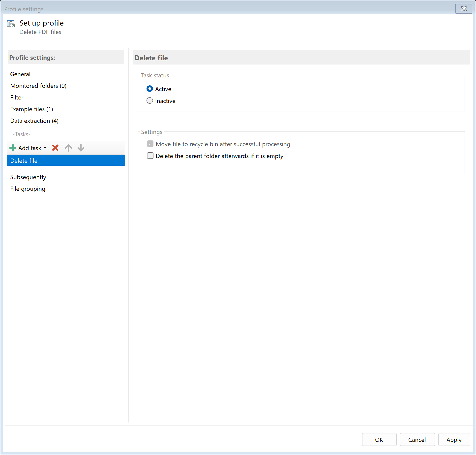Select the Delete file task
Image resolution: width=476 pixels, height=455 pixels.
(x=24, y=160)
